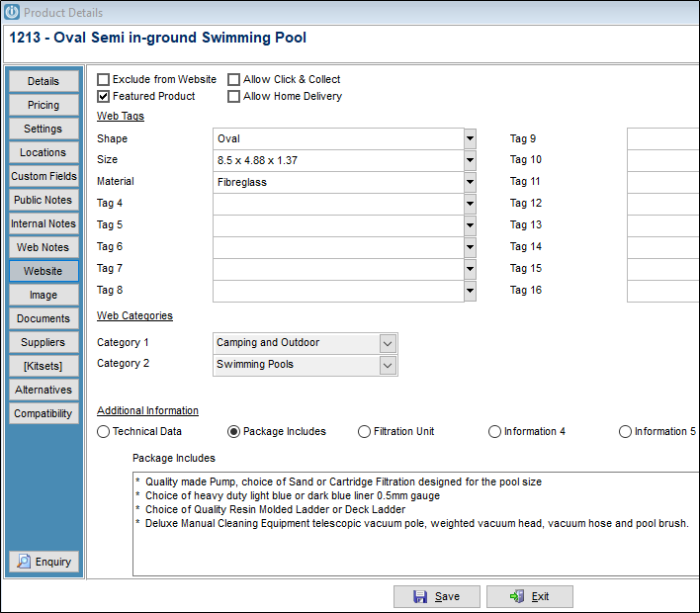
Task: Open the Pricing tab
Action: [44, 105]
